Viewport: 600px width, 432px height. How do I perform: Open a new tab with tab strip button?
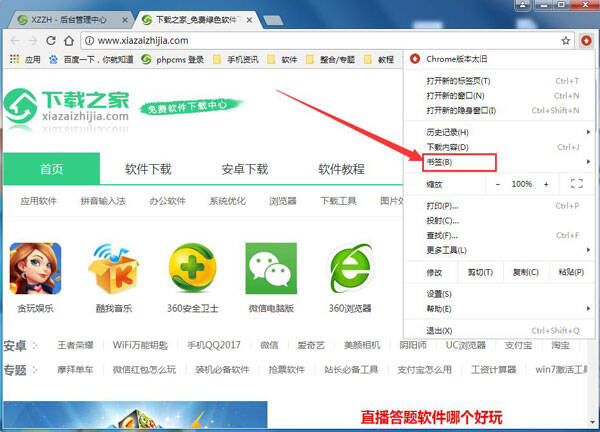click(x=273, y=20)
